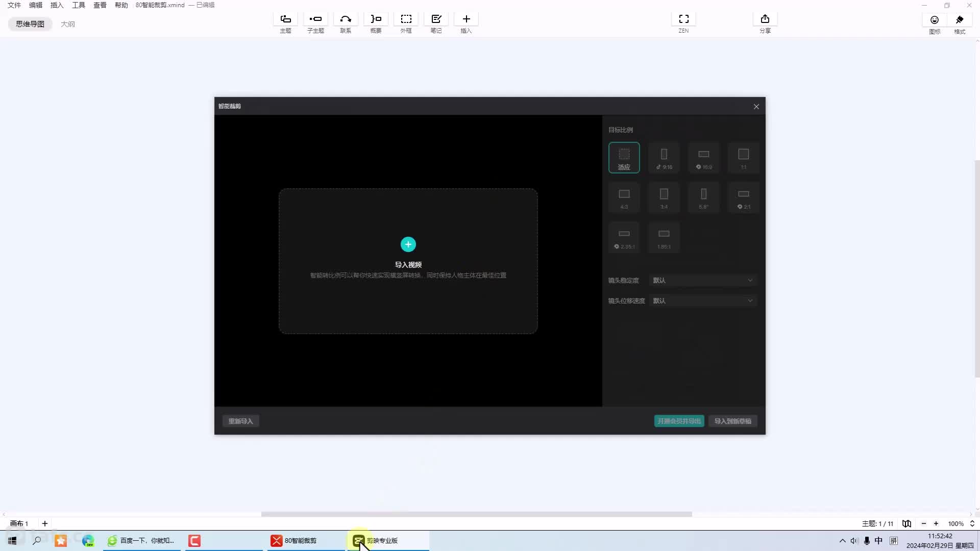The width and height of the screenshot is (980, 551).
Task: Open the 查看 menu
Action: coord(100,5)
